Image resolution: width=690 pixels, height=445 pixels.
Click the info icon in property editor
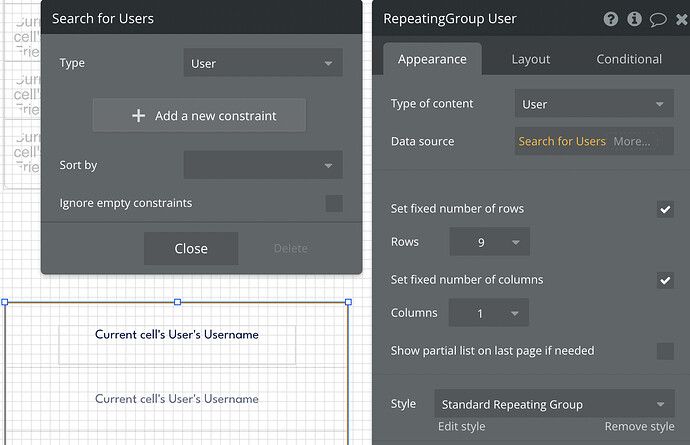click(634, 19)
